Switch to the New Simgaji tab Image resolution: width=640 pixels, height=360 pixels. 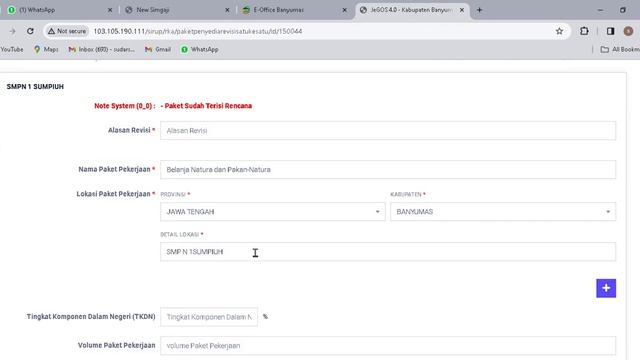click(x=177, y=10)
